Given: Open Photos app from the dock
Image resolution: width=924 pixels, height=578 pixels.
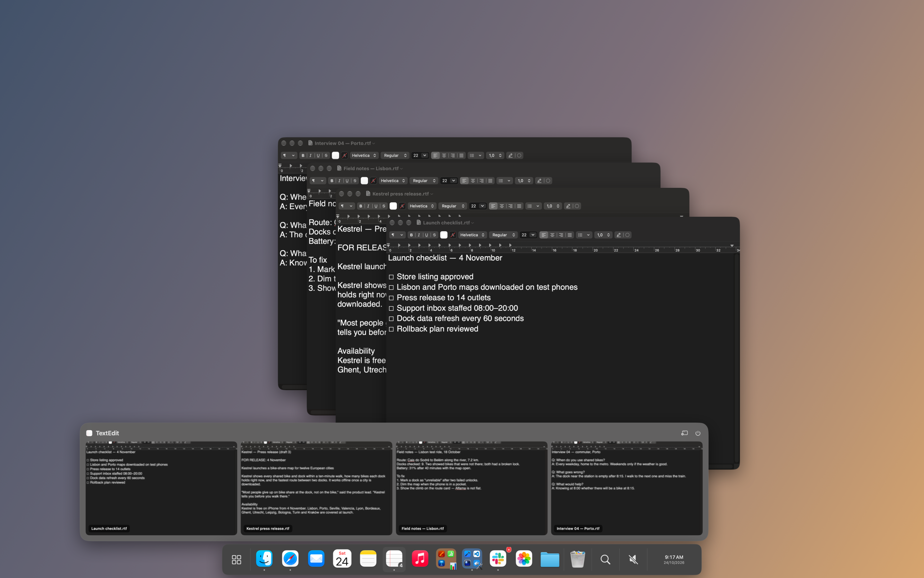Looking at the screenshot, I should coord(524,558).
